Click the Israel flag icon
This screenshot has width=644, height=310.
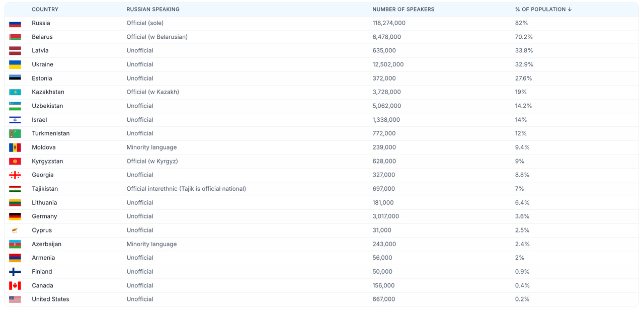(x=15, y=120)
